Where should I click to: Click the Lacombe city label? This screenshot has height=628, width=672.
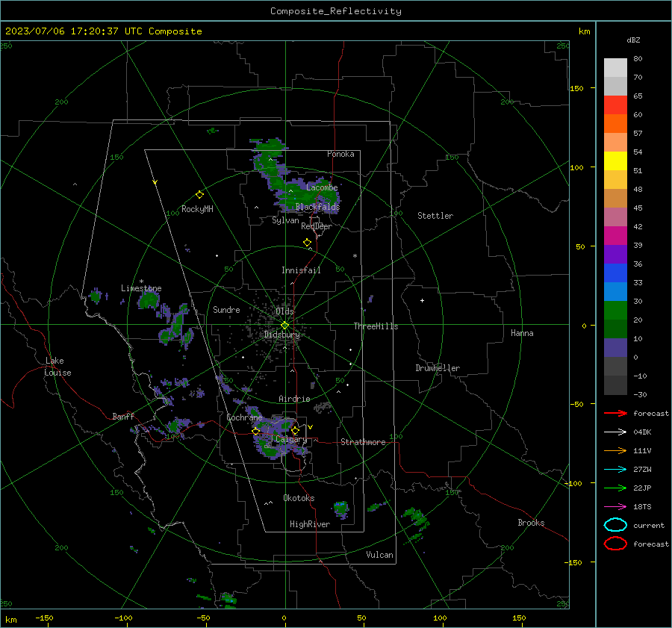pos(322,187)
